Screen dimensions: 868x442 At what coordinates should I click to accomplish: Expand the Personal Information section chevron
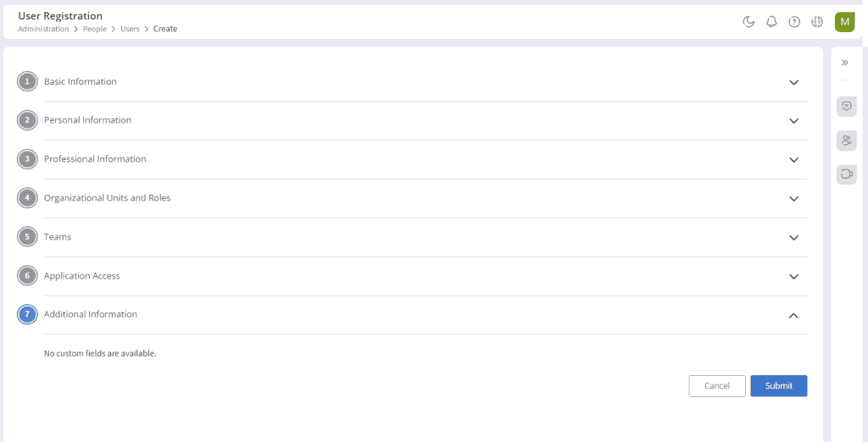click(793, 120)
